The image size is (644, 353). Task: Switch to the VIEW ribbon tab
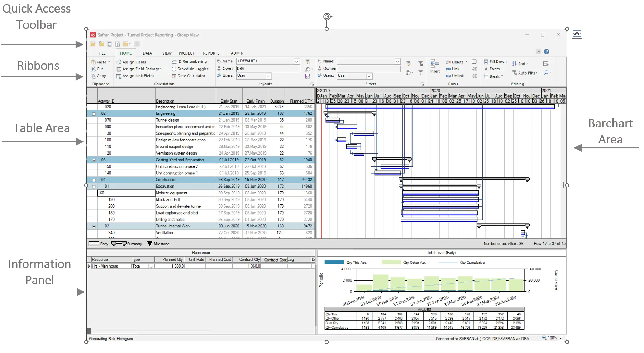[167, 53]
